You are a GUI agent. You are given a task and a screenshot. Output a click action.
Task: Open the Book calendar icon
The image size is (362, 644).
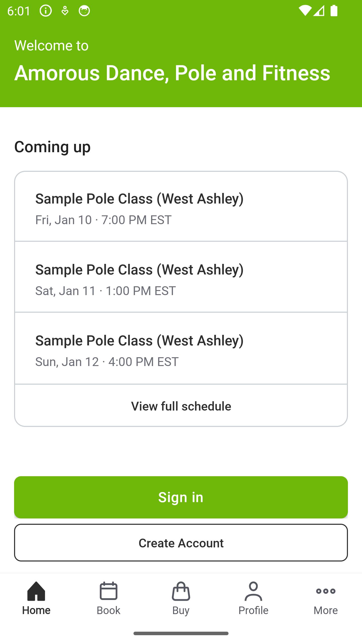tap(109, 591)
